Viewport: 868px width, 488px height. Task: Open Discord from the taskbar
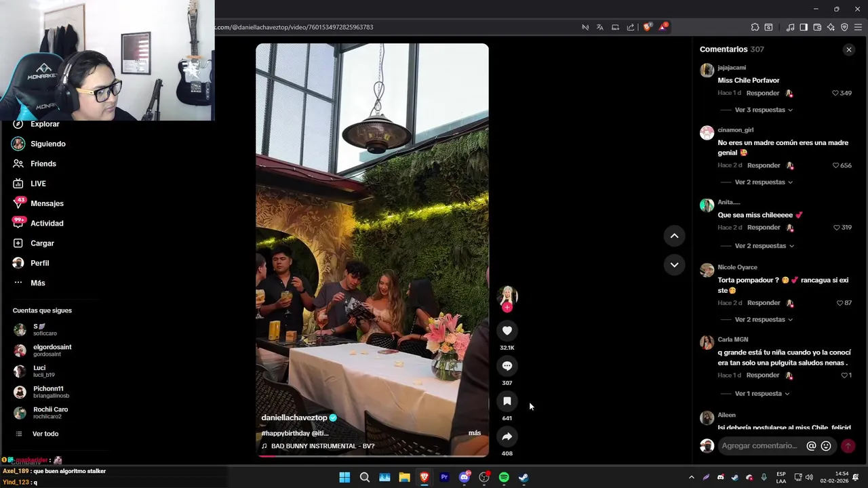(465, 477)
